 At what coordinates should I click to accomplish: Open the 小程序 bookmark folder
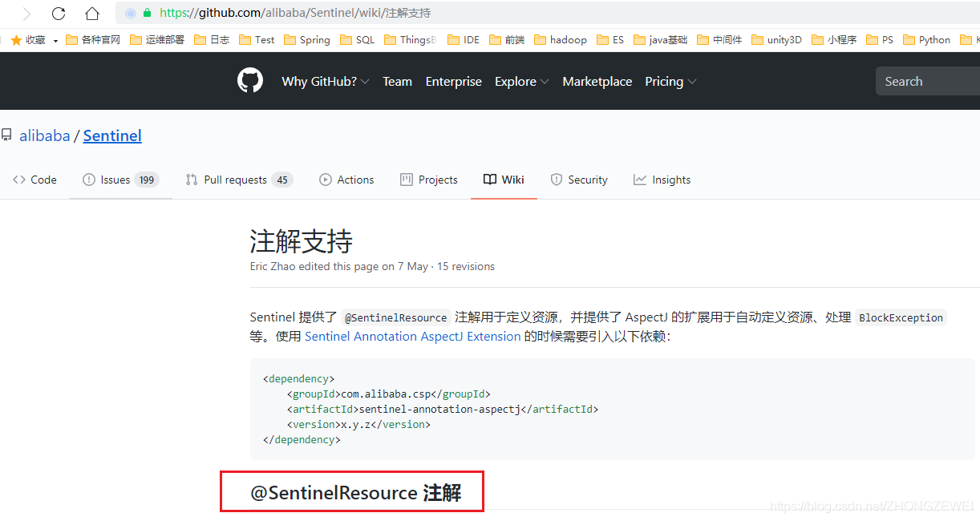point(835,40)
